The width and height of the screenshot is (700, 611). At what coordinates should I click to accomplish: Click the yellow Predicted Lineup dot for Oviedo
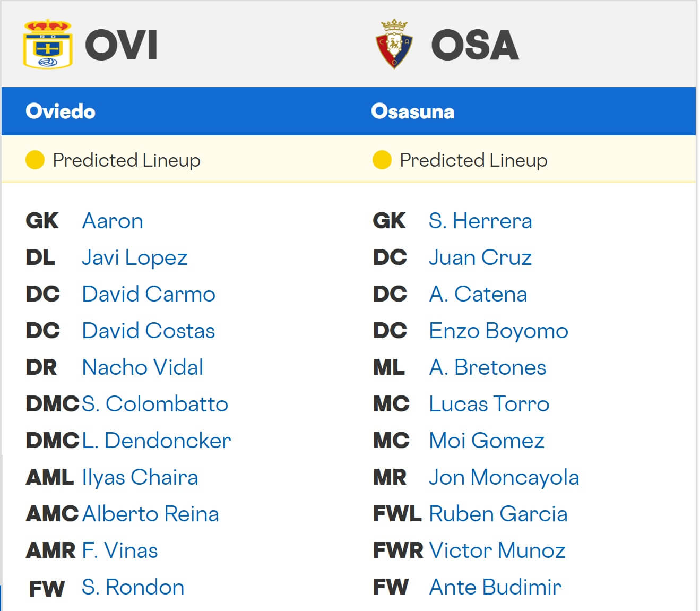click(35, 160)
